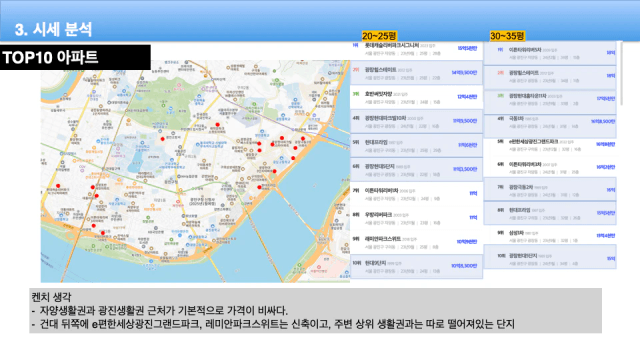The width and height of the screenshot is (640, 360).
Task: Open the e편한세상광진그랜드파크 listing
Action: pos(550,145)
